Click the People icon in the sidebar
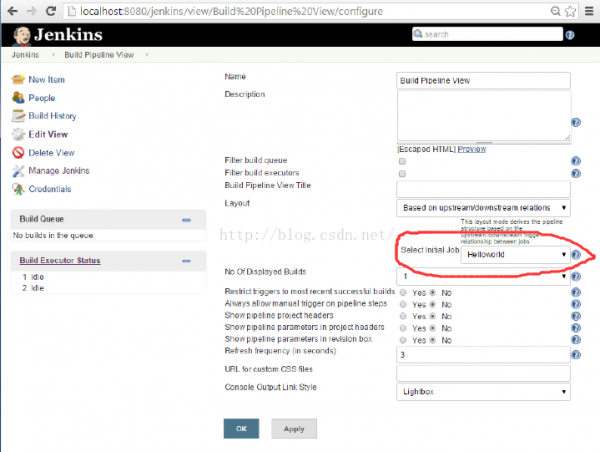This screenshot has height=452, width=600. click(x=18, y=98)
